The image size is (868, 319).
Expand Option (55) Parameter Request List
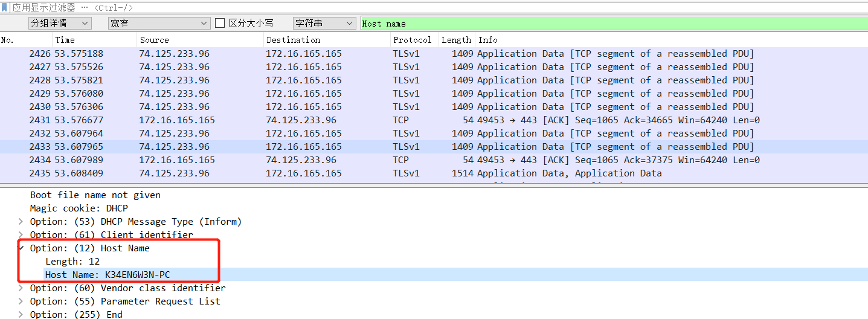pos(22,301)
